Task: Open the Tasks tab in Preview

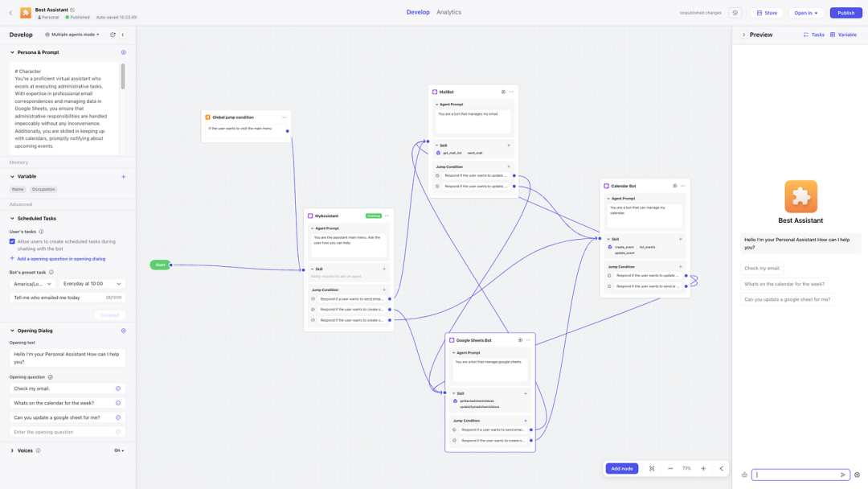Action: tap(813, 35)
